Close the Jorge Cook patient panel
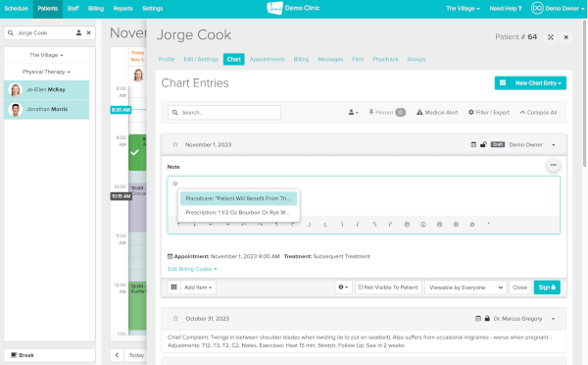Image resolution: width=588 pixels, height=365 pixels. tap(566, 37)
